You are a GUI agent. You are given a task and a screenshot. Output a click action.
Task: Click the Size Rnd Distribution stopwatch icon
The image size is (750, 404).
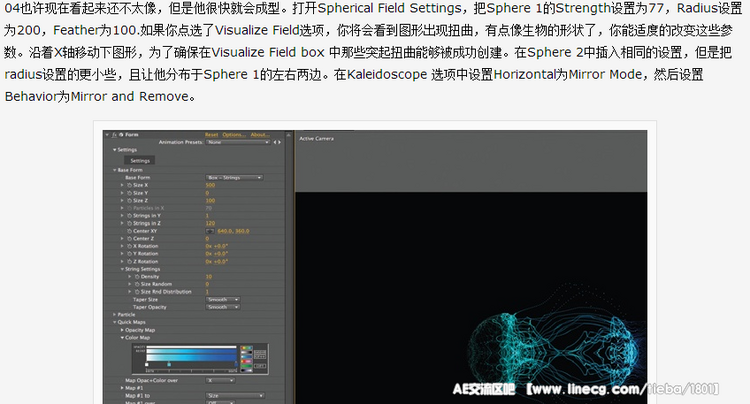[137, 292]
